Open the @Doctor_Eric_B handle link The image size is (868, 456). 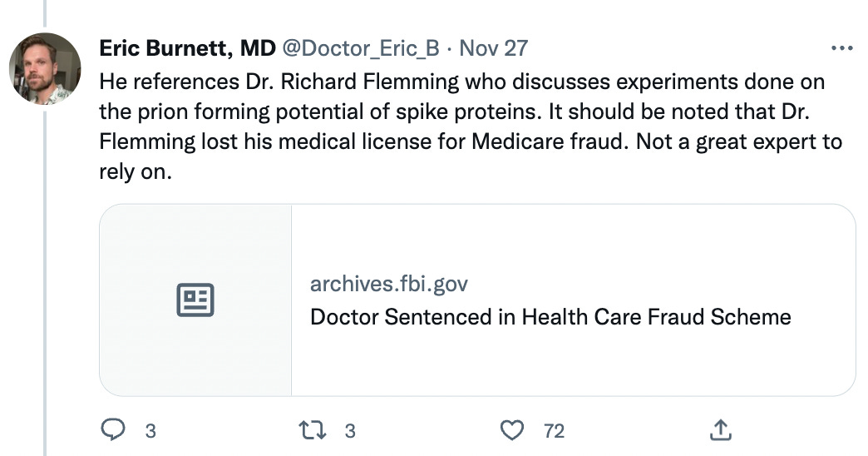(x=361, y=48)
